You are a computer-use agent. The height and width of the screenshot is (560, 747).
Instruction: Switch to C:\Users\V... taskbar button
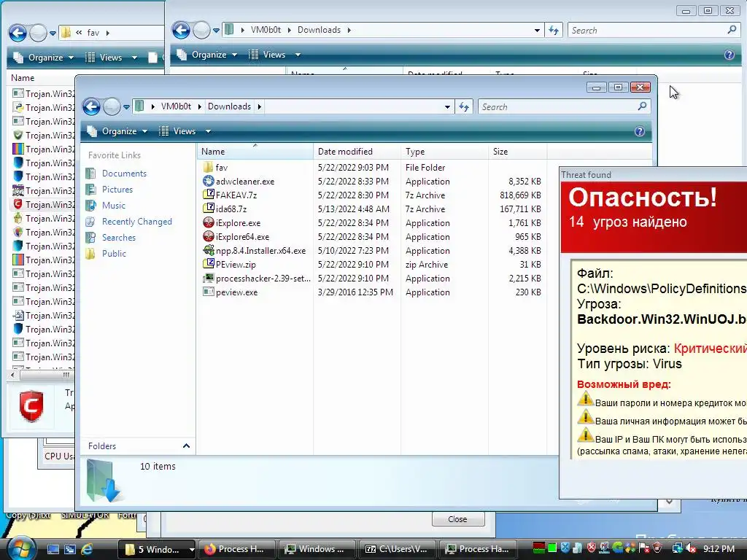point(398,549)
